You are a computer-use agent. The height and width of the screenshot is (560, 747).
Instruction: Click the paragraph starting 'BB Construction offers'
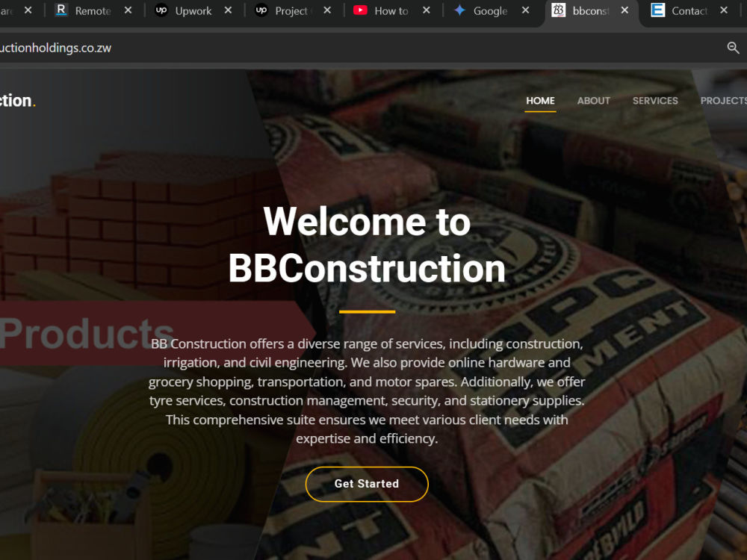point(367,391)
